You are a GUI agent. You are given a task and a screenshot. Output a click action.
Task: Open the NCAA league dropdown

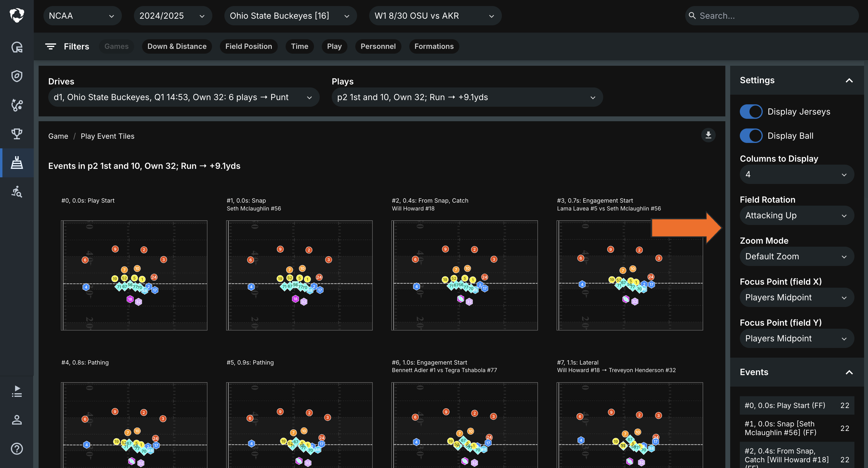[x=82, y=15]
